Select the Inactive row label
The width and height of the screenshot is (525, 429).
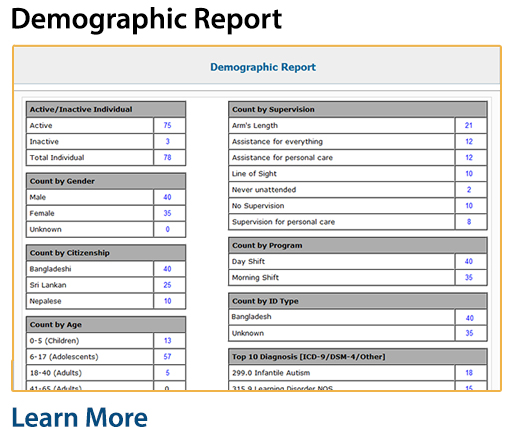pyautogui.click(x=44, y=142)
